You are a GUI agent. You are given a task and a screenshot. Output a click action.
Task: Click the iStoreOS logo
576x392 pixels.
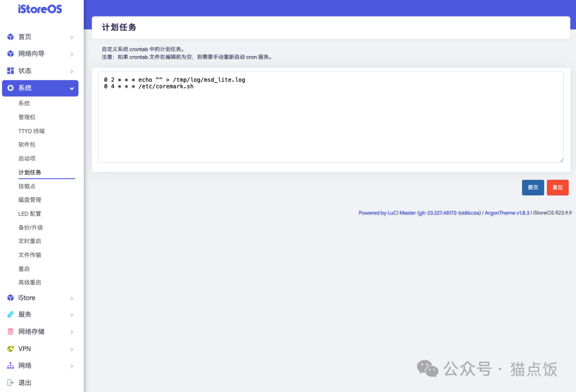coord(38,9)
